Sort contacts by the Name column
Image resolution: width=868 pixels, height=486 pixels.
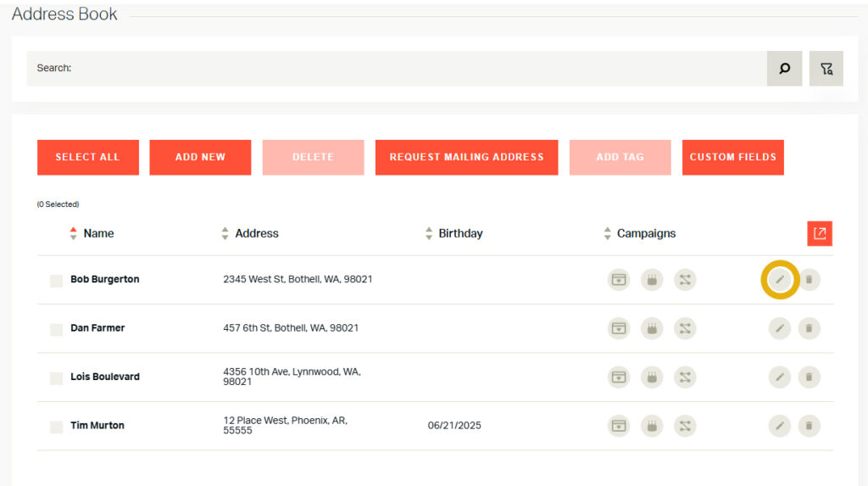click(97, 233)
